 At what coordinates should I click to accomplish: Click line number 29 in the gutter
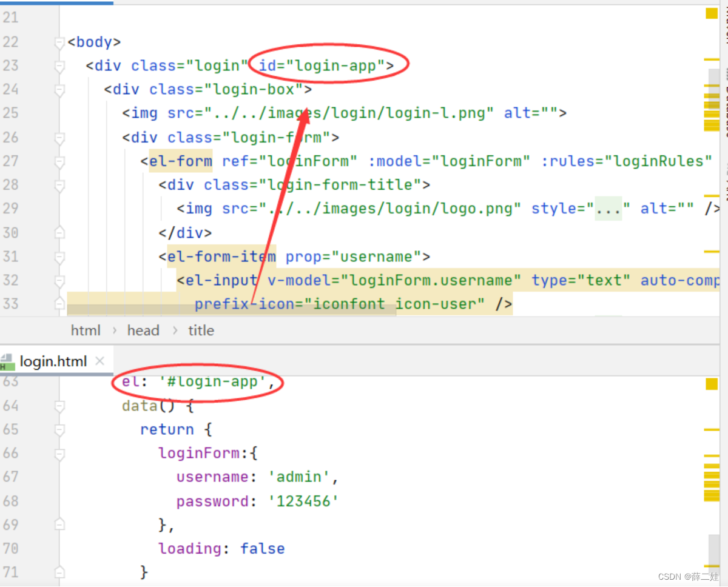coord(10,209)
